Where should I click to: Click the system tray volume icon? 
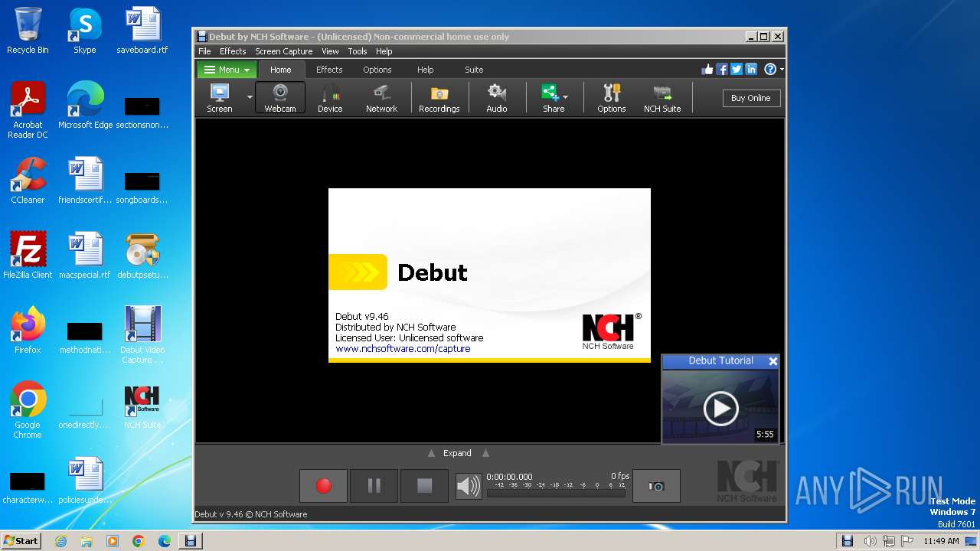pyautogui.click(x=870, y=541)
